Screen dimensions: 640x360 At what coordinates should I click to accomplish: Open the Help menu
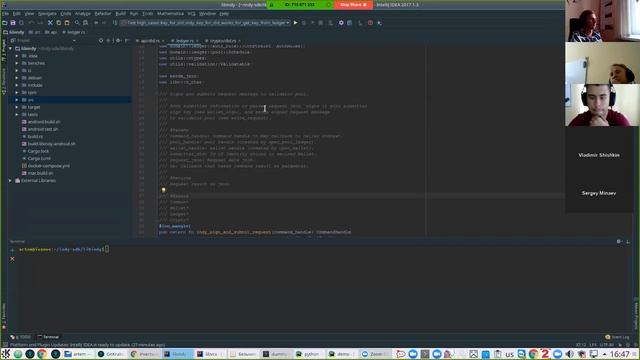(x=224, y=13)
